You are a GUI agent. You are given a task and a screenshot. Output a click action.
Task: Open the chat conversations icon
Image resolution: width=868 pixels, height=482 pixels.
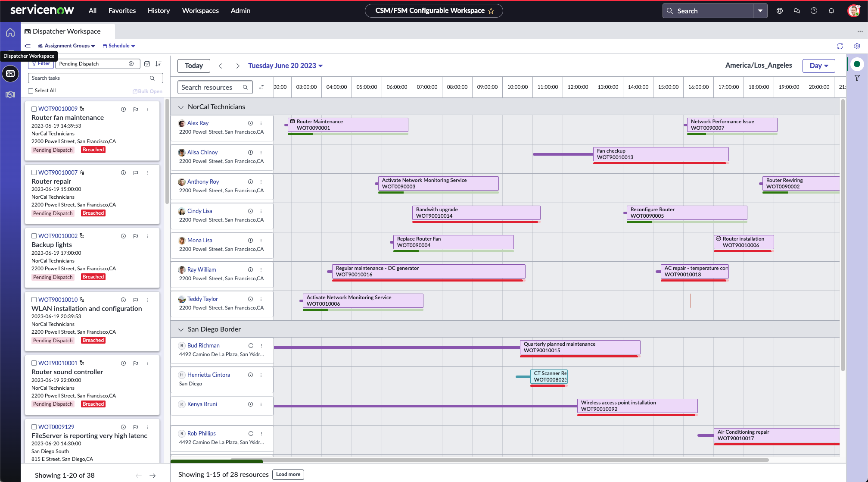pos(797,11)
